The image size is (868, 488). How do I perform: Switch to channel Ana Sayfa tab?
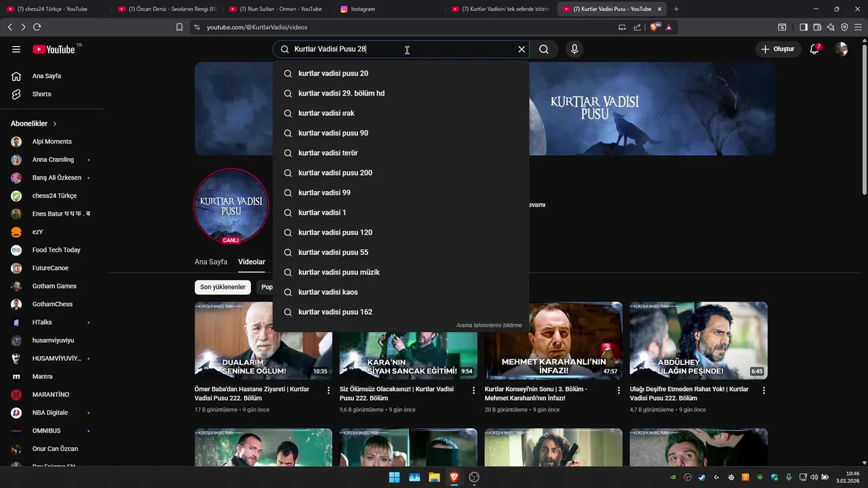click(x=211, y=262)
